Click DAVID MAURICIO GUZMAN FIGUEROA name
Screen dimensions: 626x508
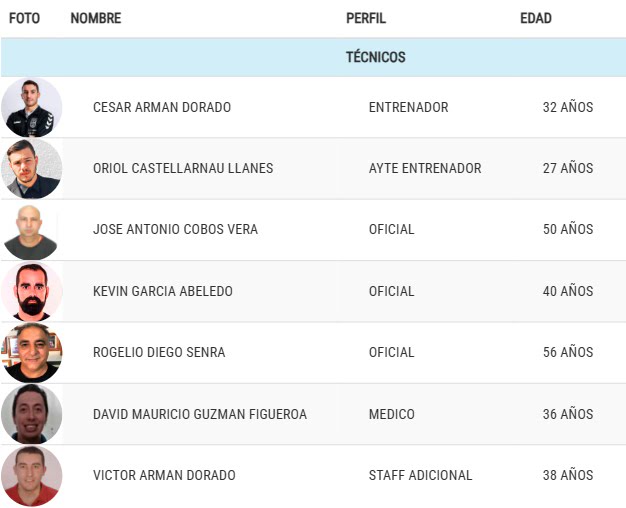click(x=200, y=414)
